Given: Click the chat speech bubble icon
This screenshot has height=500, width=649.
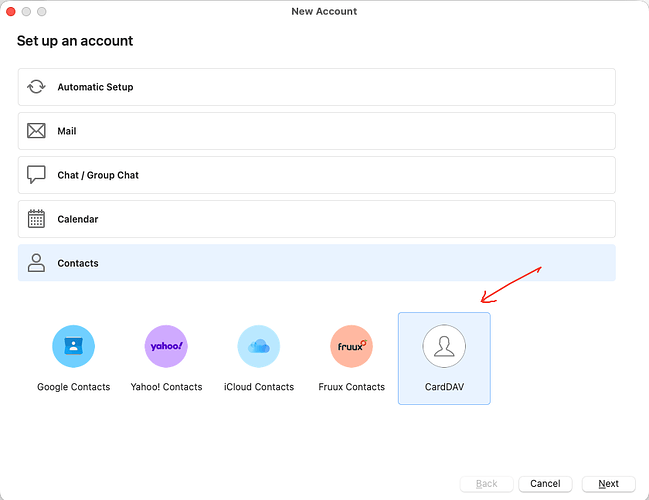Looking at the screenshot, I should click(x=36, y=175).
